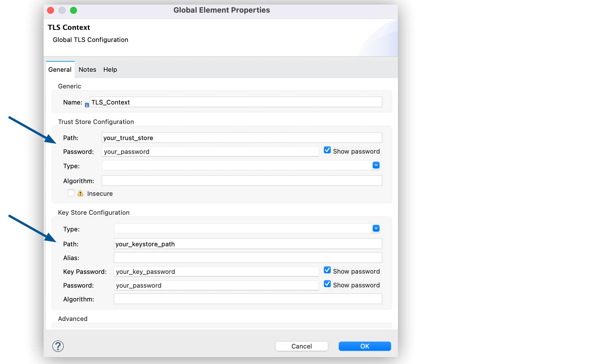
Task: Click the Cancel button
Action: tap(301, 346)
